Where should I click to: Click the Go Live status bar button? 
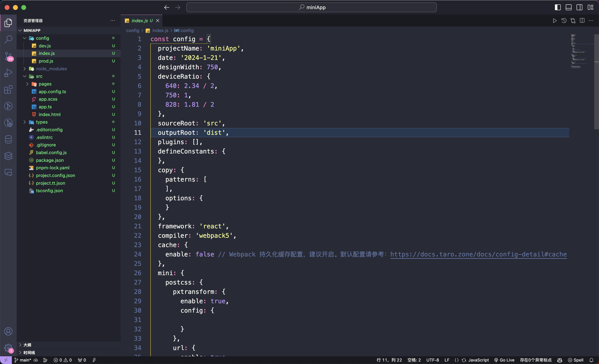(504, 360)
